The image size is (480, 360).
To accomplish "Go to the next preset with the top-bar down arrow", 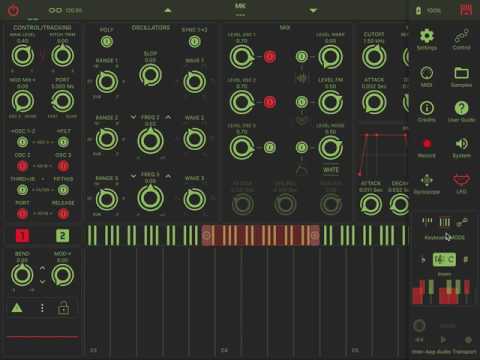I will [x=313, y=11].
